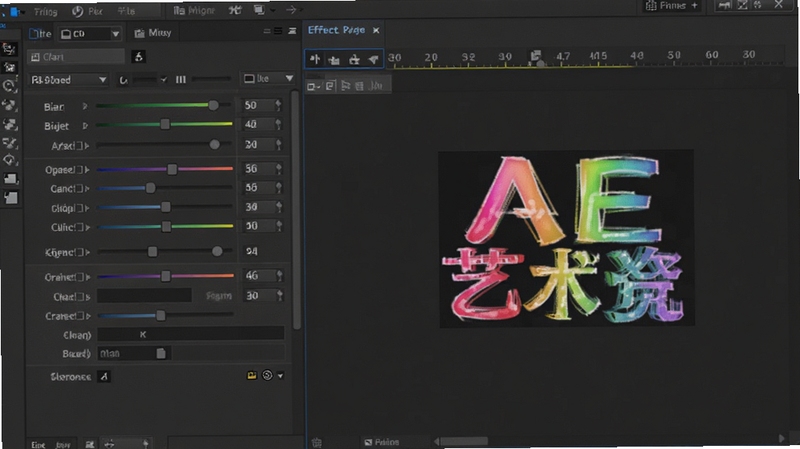The height and width of the screenshot is (449, 800).
Task: Click the panel menu lines icon in the panel header
Action: point(278,32)
